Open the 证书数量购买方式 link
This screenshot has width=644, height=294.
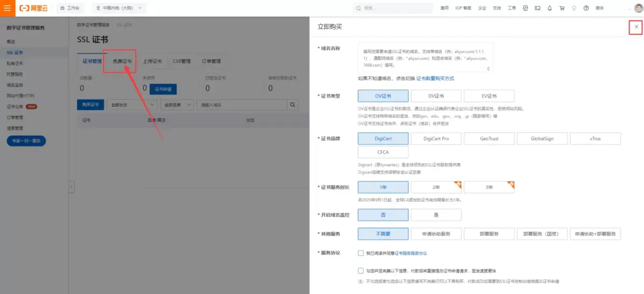[435, 78]
